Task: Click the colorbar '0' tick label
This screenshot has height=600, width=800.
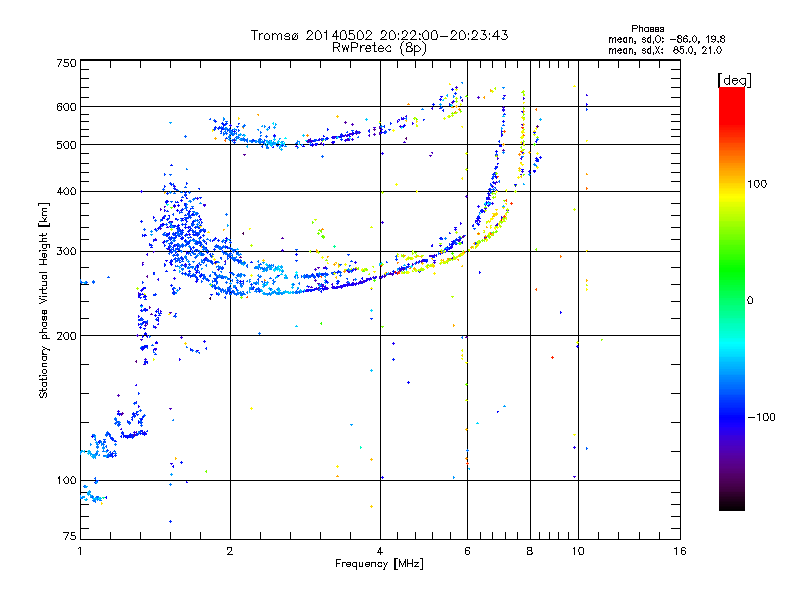Action: click(750, 301)
